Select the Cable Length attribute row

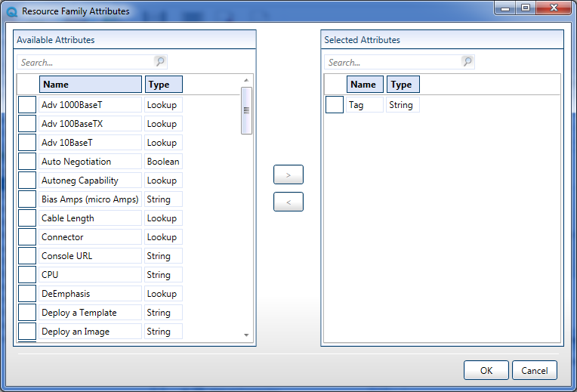[91, 218]
